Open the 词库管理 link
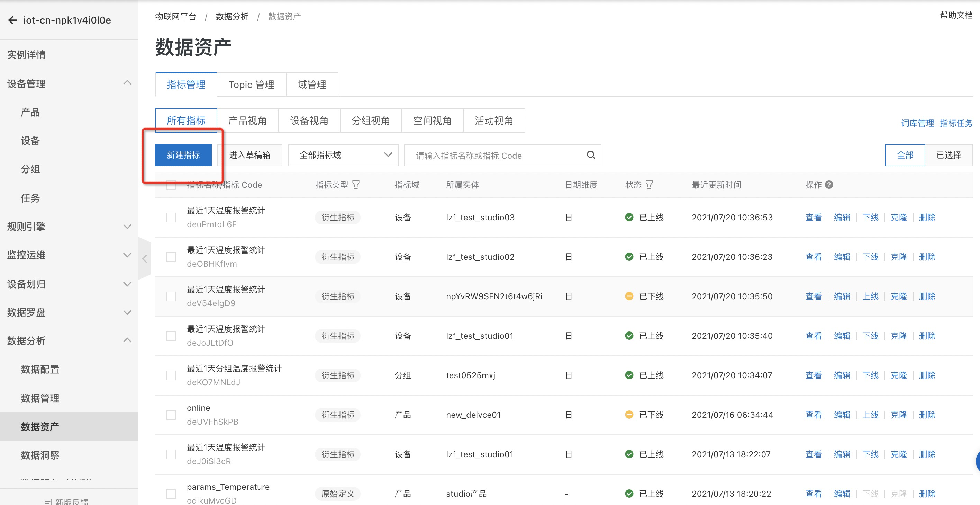Viewport: 980px width, 505px height. coord(918,123)
